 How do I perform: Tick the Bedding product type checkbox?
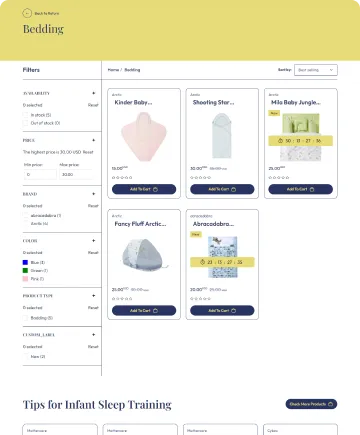(x=25, y=318)
